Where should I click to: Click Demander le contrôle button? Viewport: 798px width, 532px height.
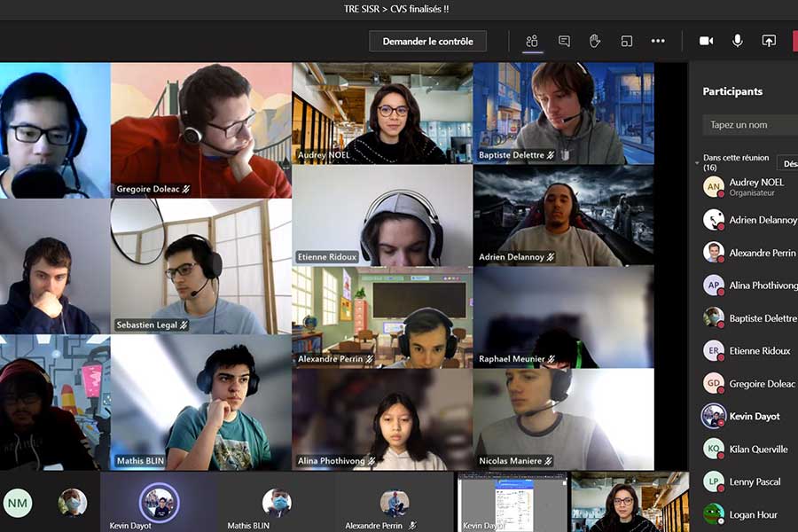point(428,41)
